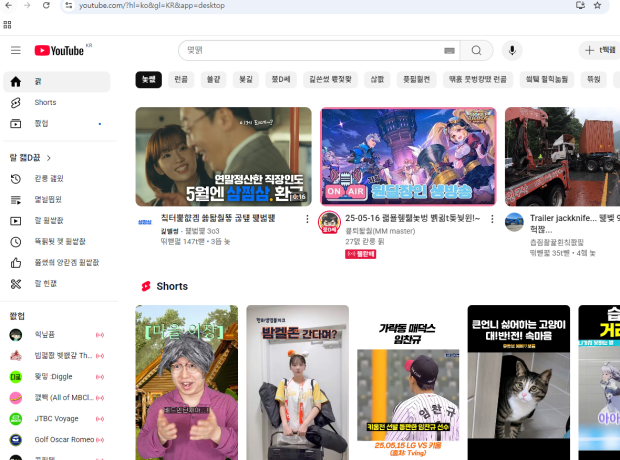Open the scissors clips sidebar item
The height and width of the screenshot is (460, 620).
[15, 283]
